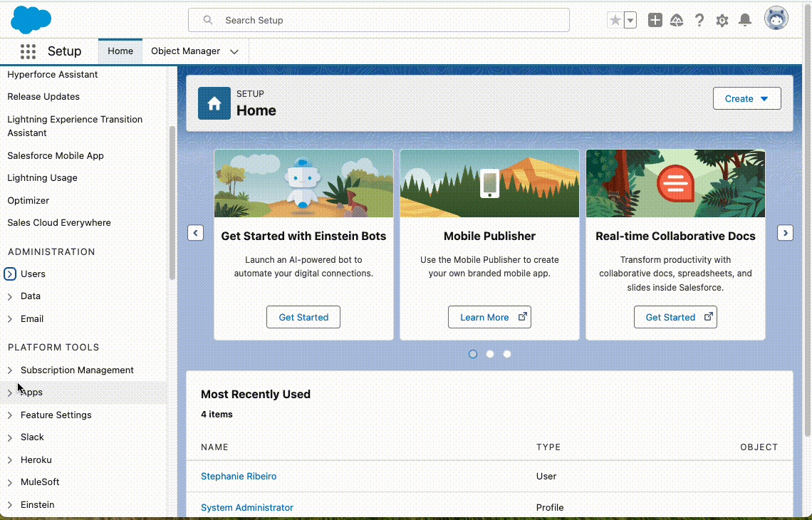Viewport: 812px width, 520px height.
Task: Open the Setup gear icon
Action: pyautogui.click(x=722, y=21)
